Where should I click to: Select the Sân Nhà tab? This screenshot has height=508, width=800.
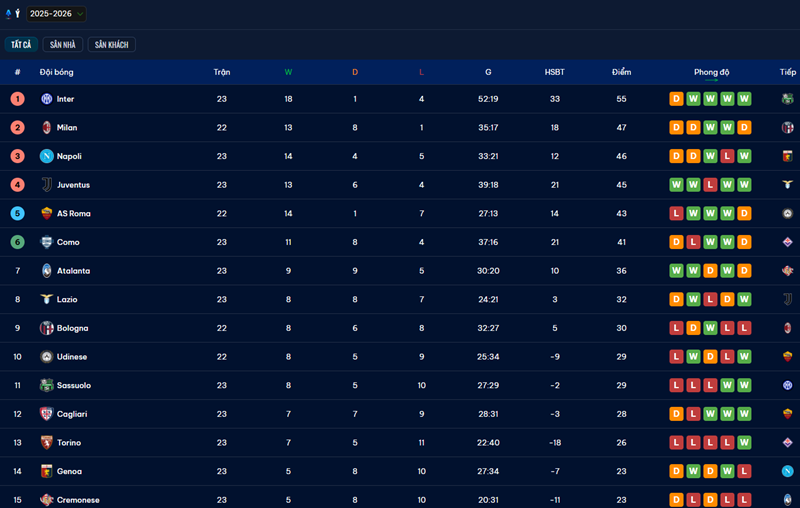64,45
